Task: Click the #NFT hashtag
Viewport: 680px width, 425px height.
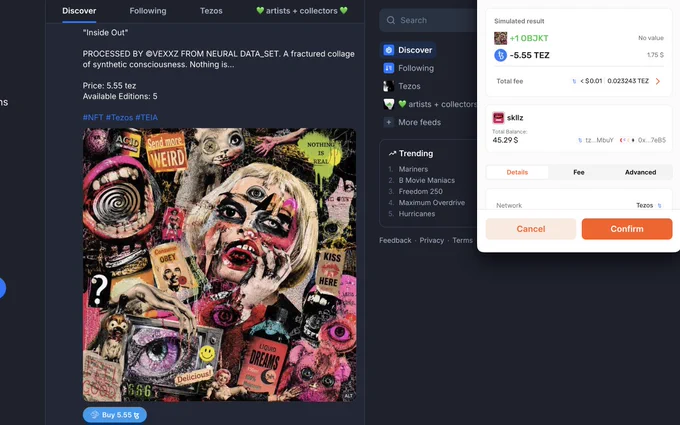Action: pos(93,118)
